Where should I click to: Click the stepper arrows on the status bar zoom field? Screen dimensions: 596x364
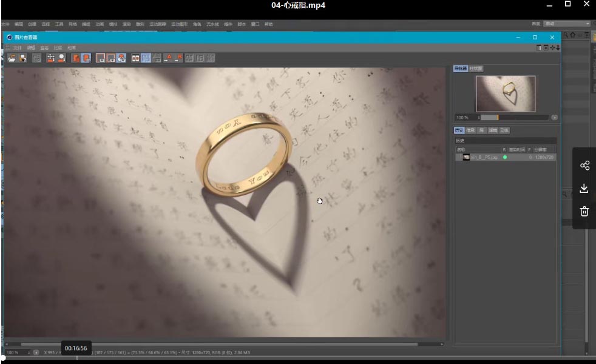pyautogui.click(x=29, y=352)
